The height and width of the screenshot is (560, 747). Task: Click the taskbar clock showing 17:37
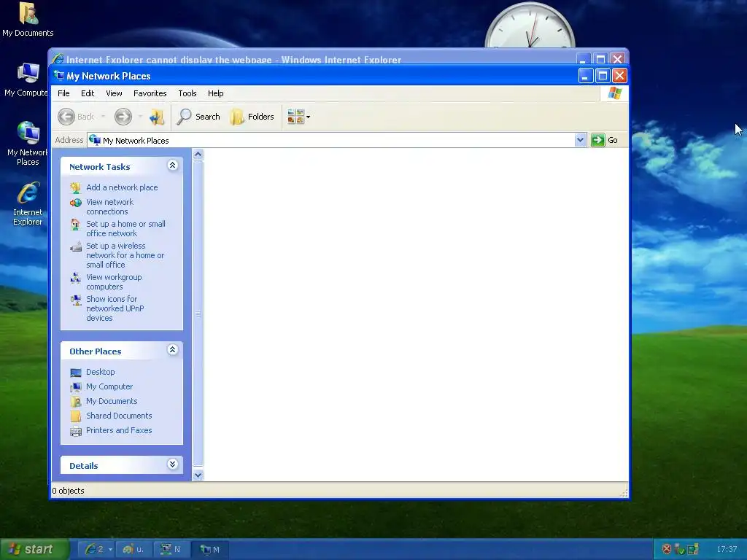727,549
